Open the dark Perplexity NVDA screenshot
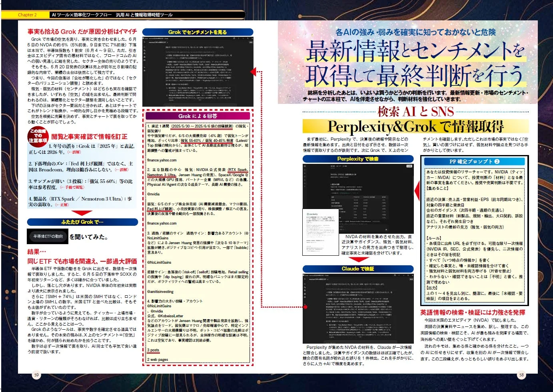Viewport: 553px width, 392px height. click(x=358, y=199)
